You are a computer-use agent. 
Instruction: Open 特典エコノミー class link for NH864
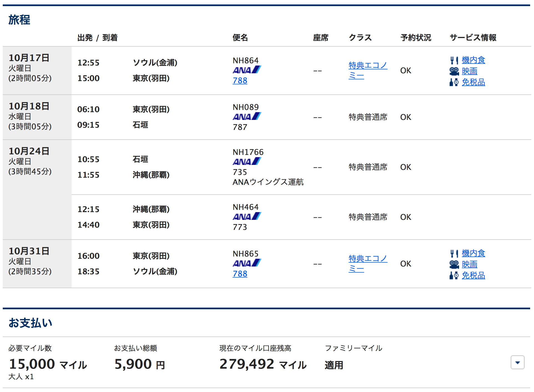367,66
